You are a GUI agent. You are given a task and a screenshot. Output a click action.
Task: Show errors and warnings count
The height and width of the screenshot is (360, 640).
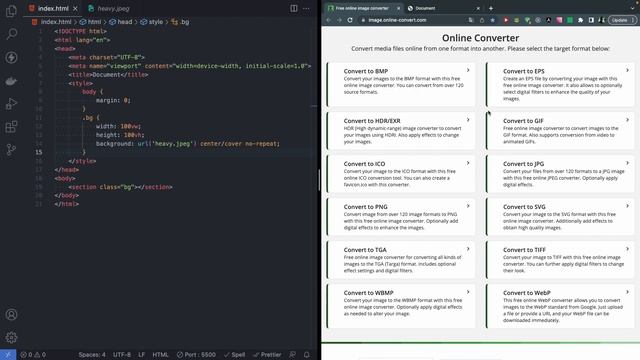pyautogui.click(x=33, y=355)
